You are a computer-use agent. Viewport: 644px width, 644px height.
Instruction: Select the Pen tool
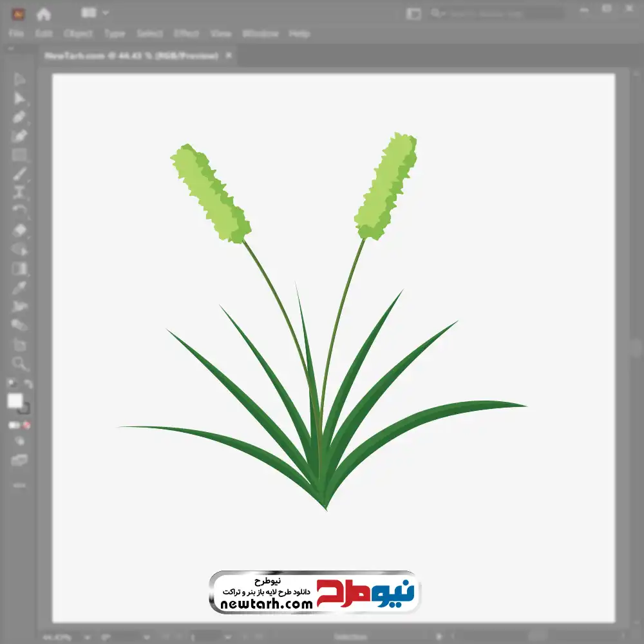point(19,117)
